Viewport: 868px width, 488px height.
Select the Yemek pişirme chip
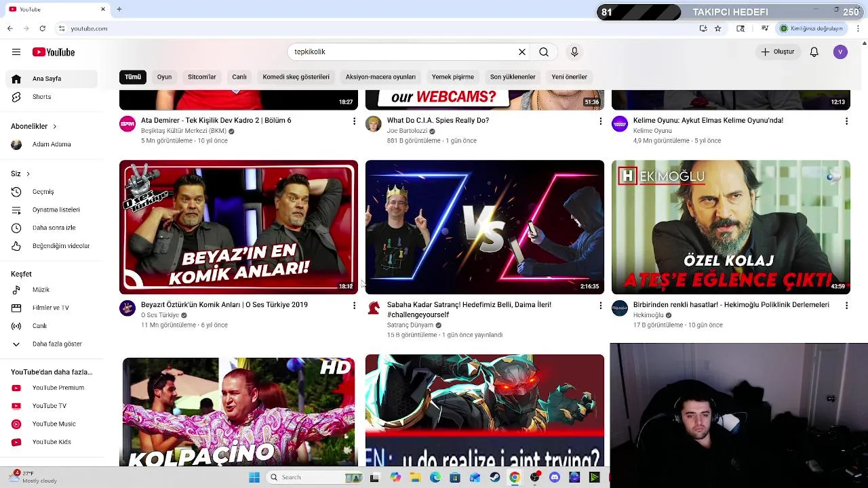pyautogui.click(x=453, y=77)
